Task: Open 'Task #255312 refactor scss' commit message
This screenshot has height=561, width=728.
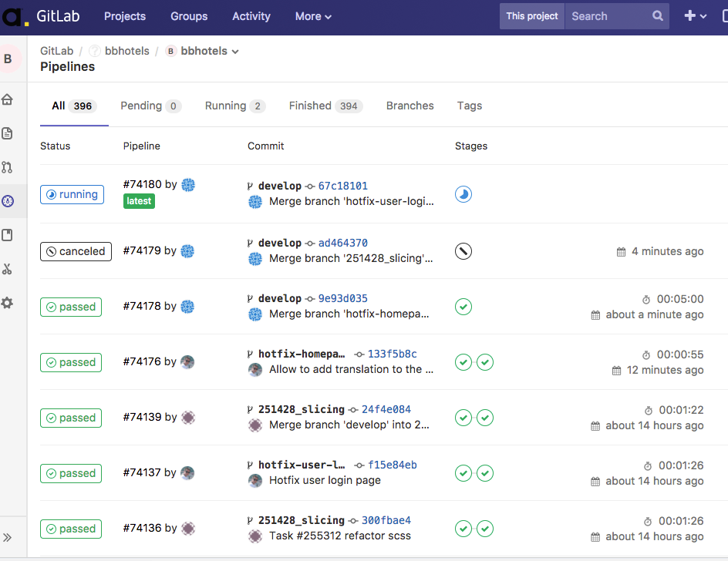Action: click(340, 536)
